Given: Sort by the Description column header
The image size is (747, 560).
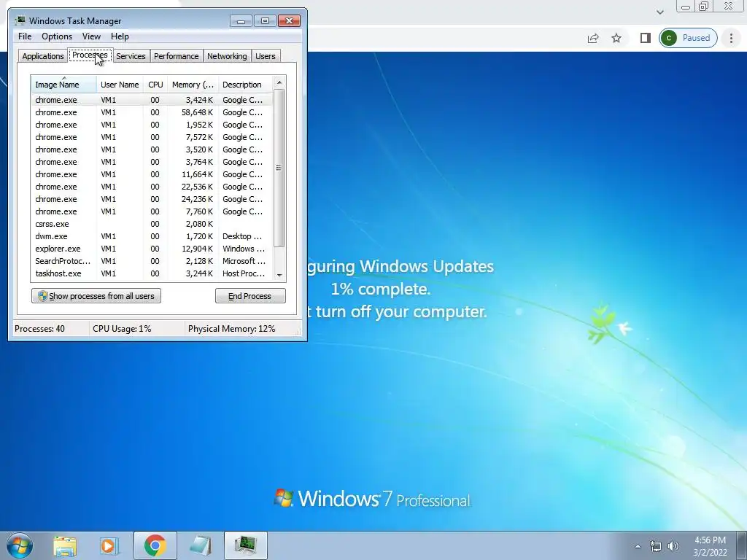Looking at the screenshot, I should tap(245, 85).
